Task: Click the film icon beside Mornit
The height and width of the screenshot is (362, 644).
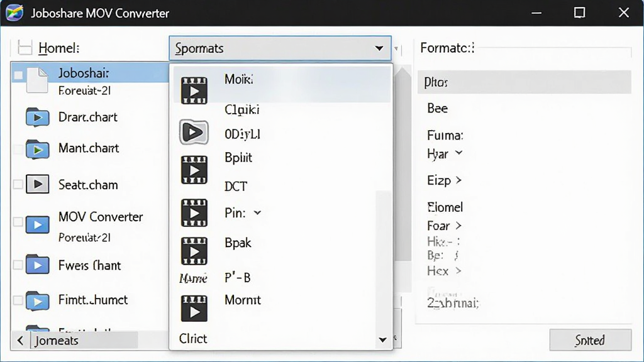Action: point(194,309)
